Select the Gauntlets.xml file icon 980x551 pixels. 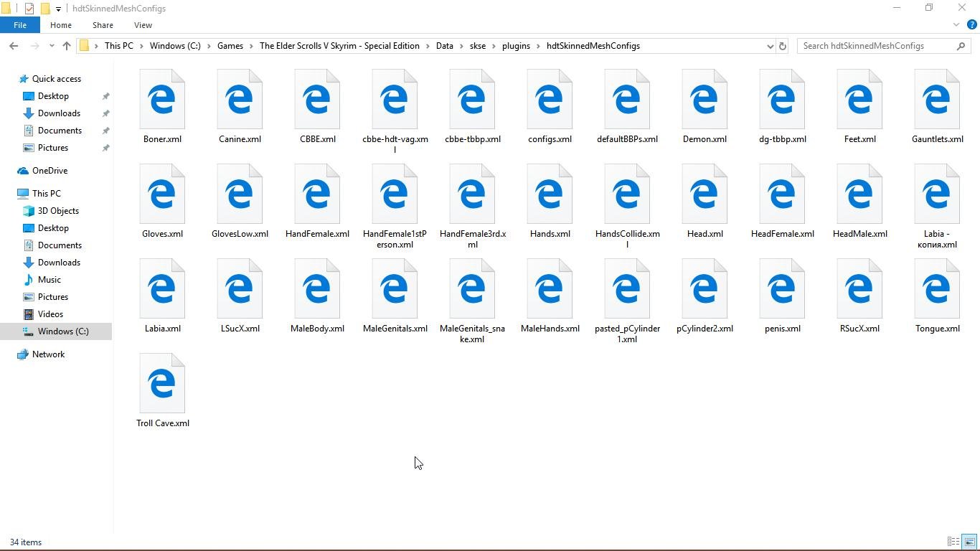coord(937,100)
